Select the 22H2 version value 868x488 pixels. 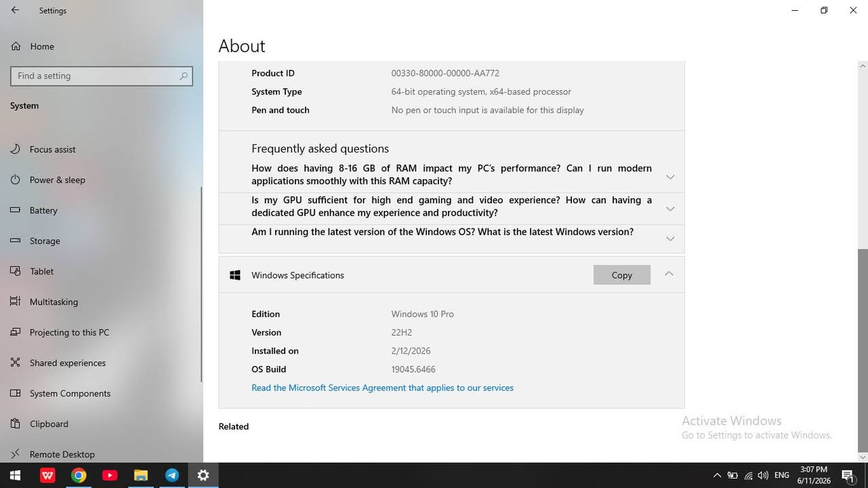(x=401, y=332)
